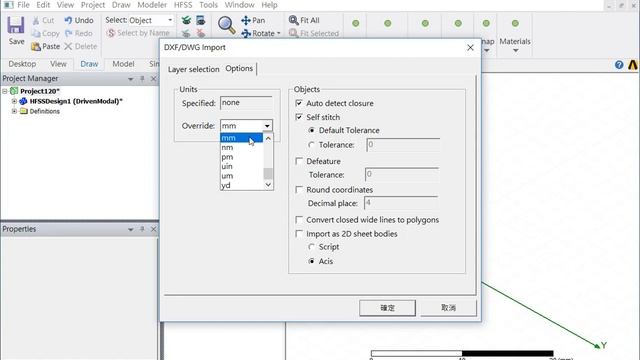Click the Save icon in the ribbon

(x=16, y=25)
